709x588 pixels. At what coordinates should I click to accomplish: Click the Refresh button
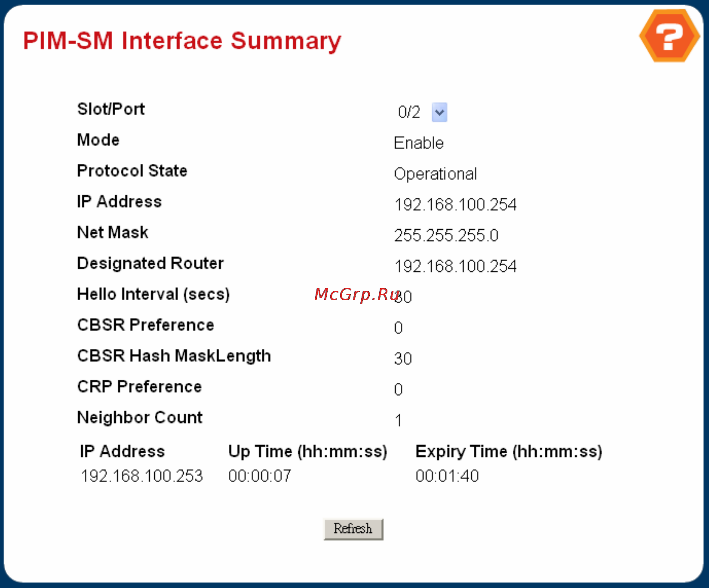click(353, 529)
